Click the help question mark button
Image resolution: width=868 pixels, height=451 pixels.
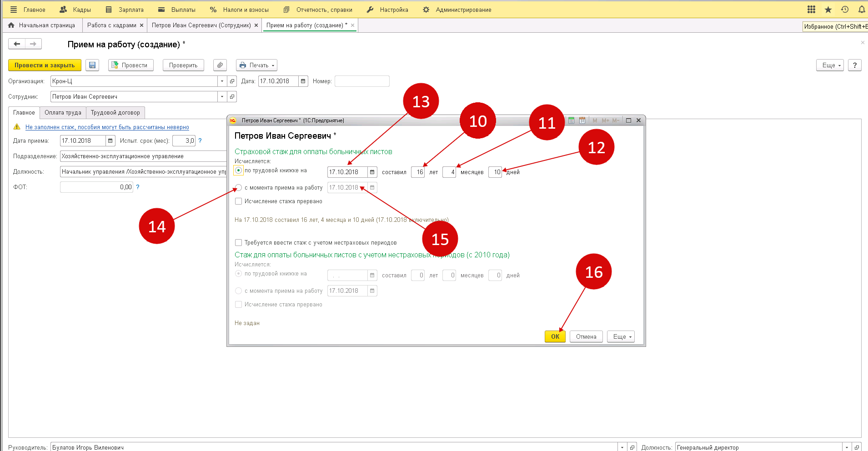855,65
